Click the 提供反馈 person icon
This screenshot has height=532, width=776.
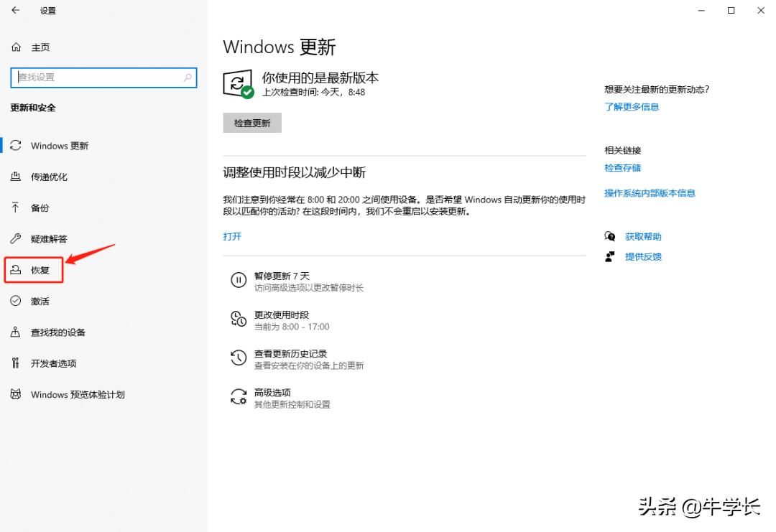coord(610,256)
